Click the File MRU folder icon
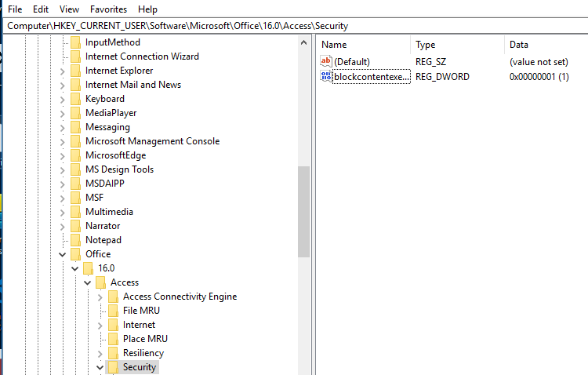Image resolution: width=588 pixels, height=375 pixels. click(x=113, y=311)
